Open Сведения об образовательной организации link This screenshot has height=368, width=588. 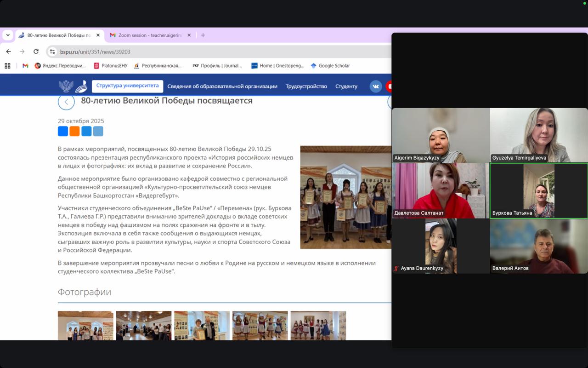coord(222,86)
